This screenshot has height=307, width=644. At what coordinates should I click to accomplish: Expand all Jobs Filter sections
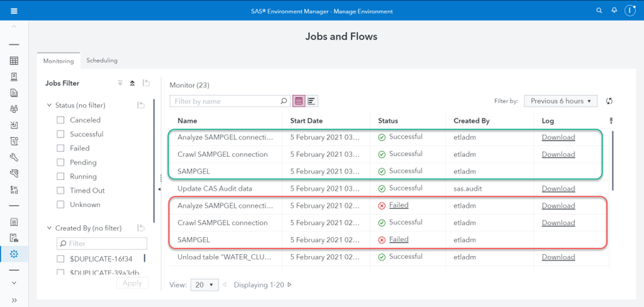[120, 83]
